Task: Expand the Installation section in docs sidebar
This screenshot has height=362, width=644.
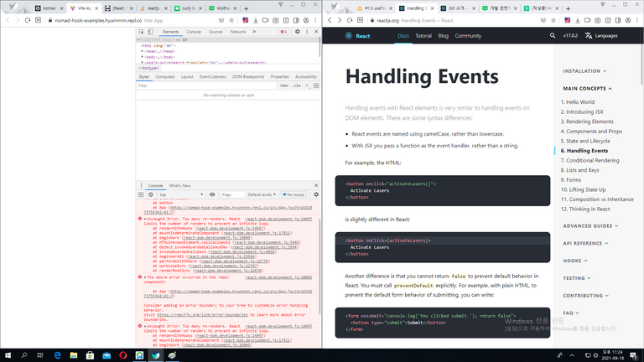Action: coord(584,71)
